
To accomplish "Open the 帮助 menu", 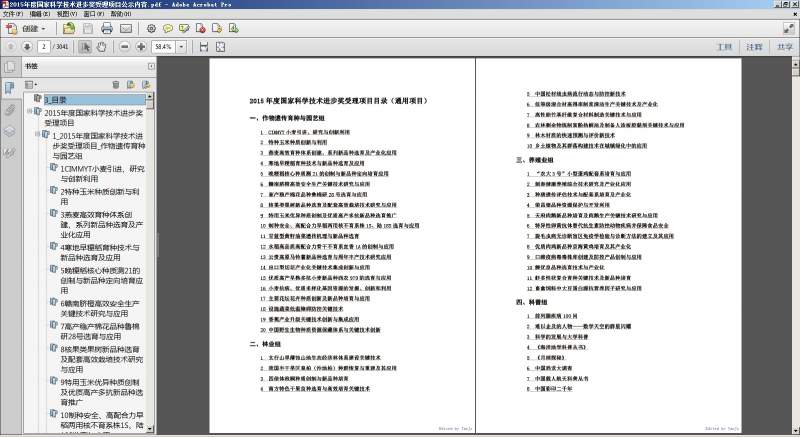I will pos(120,14).
